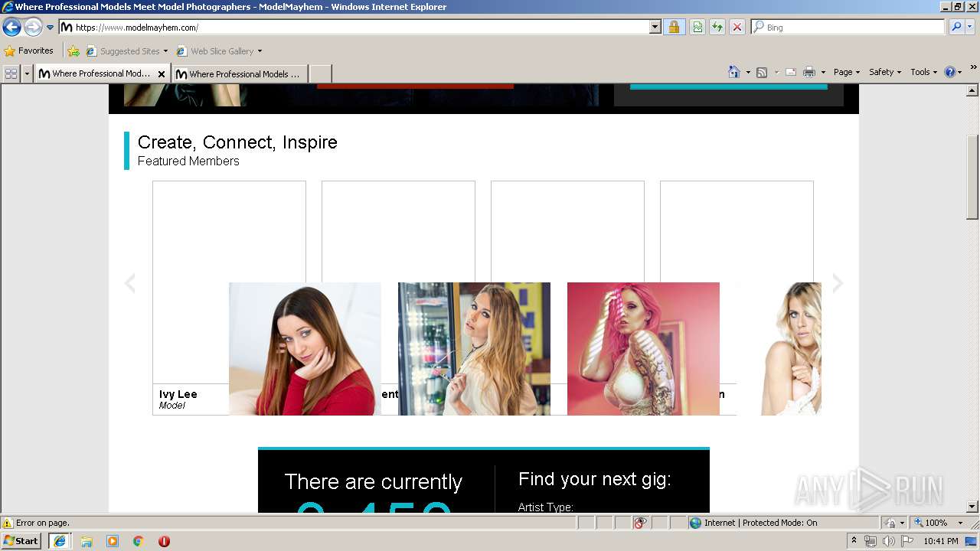Expand the print options dropdown arrow
Image resolution: width=980 pixels, height=551 pixels.
[x=824, y=73]
